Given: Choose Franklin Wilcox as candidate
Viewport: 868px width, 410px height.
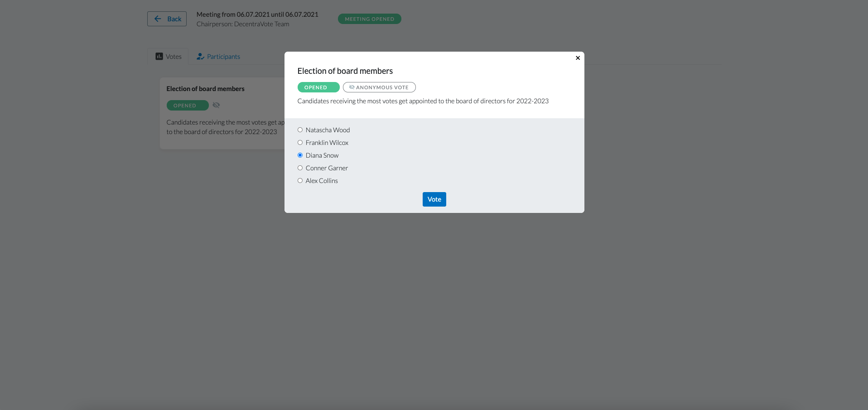Looking at the screenshot, I should point(300,143).
